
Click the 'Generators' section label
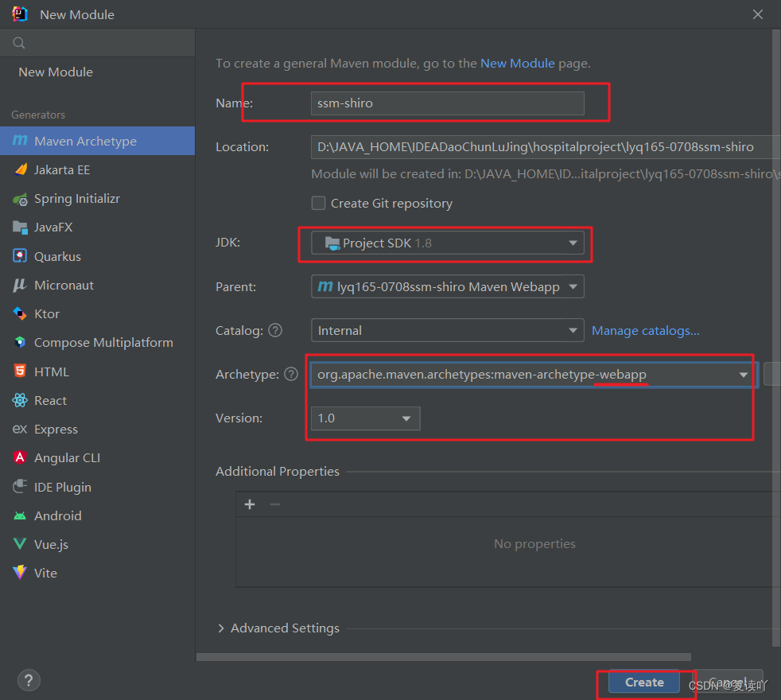pos(38,115)
